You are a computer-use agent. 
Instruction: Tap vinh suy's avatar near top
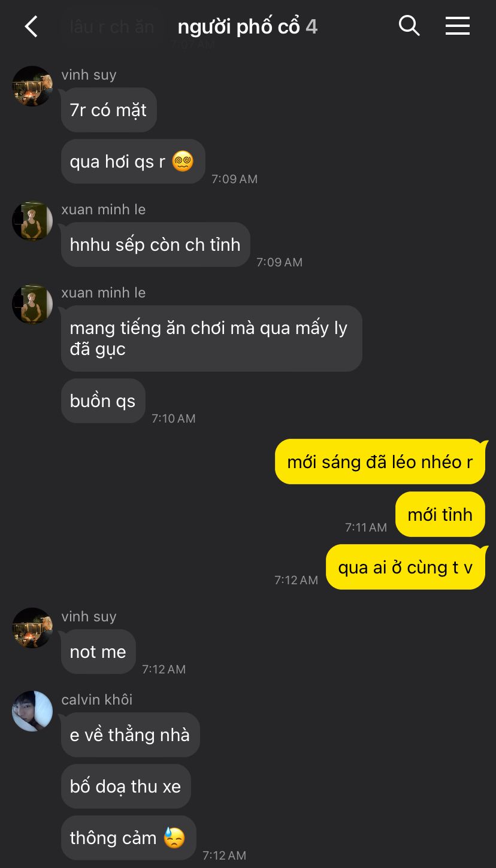[32, 86]
